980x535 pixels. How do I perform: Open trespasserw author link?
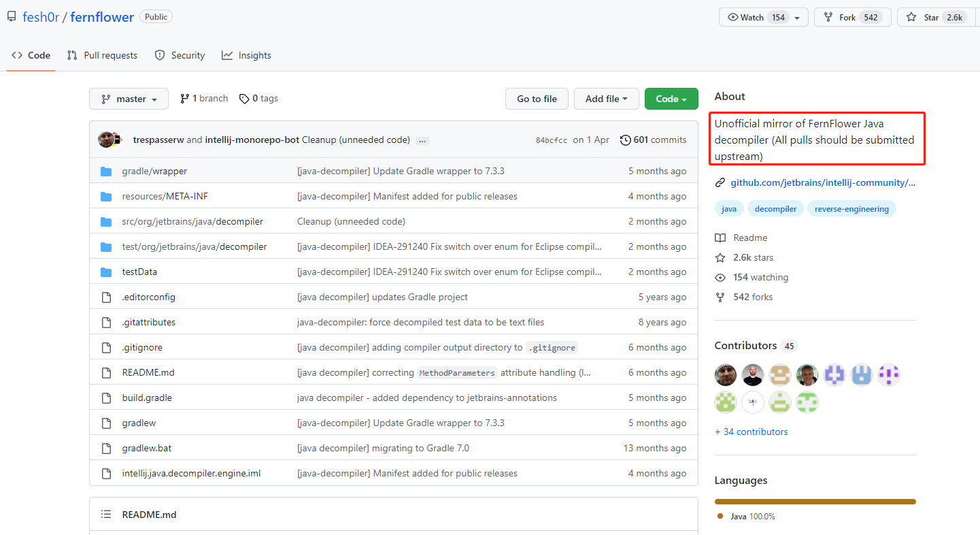pyautogui.click(x=158, y=140)
